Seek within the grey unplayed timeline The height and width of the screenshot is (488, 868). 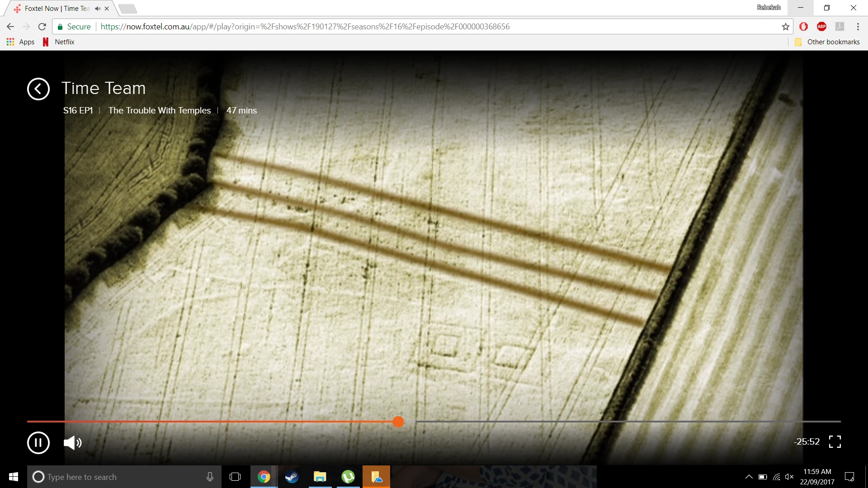click(628, 422)
